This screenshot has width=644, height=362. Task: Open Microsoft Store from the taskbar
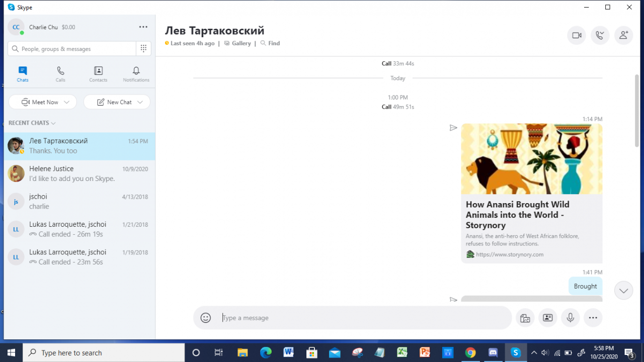pos(311,352)
